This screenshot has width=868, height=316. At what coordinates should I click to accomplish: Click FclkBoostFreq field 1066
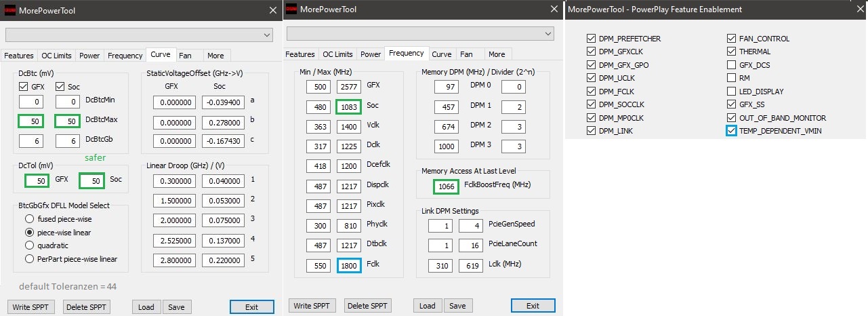click(447, 187)
